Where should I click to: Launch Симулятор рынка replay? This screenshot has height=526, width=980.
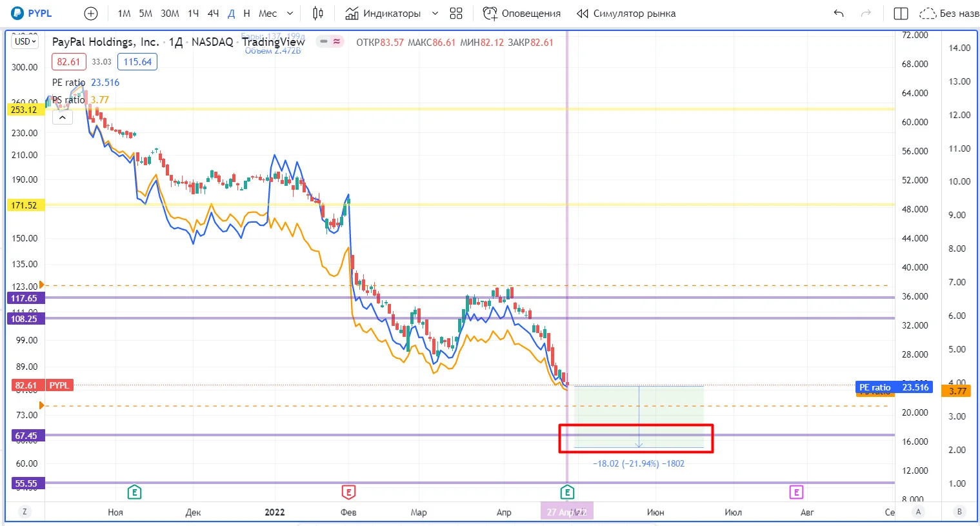point(626,13)
